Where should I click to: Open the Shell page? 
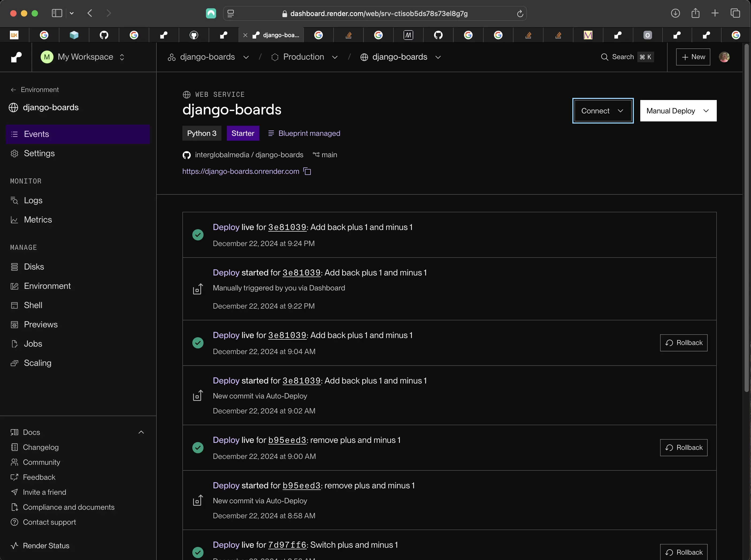[33, 305]
